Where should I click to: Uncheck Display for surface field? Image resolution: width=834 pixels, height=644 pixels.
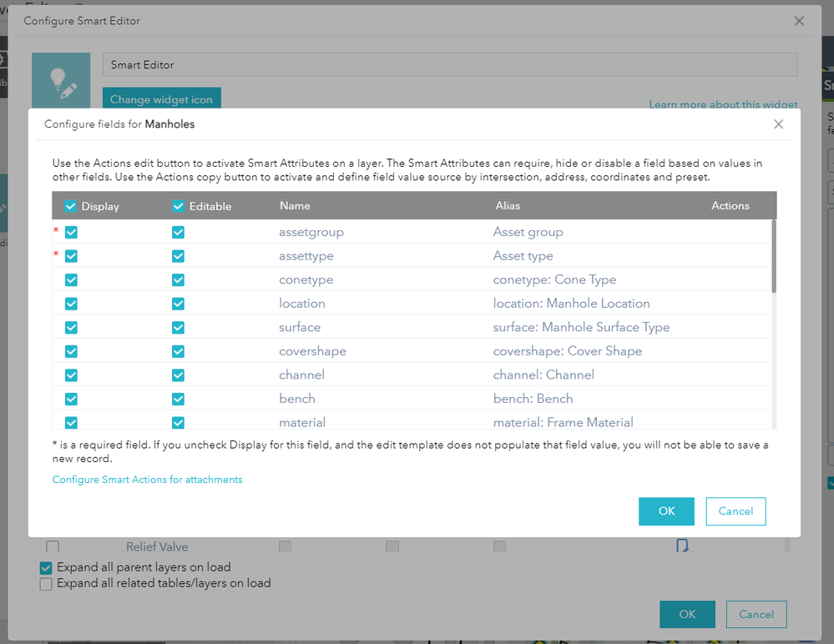(x=71, y=328)
